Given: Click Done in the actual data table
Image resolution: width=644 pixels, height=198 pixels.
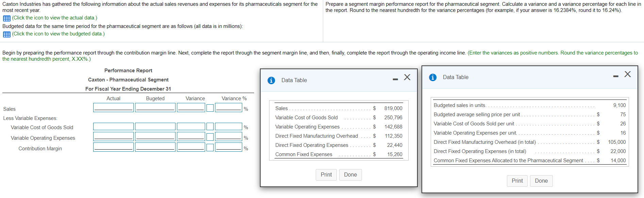Looking at the screenshot, I should [x=350, y=175].
